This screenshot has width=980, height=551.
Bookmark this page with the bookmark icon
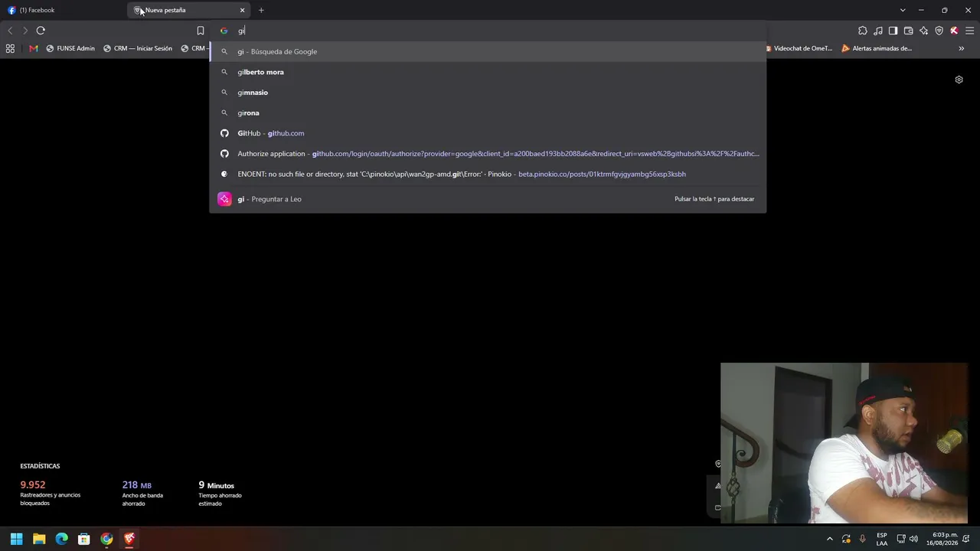tap(201, 31)
